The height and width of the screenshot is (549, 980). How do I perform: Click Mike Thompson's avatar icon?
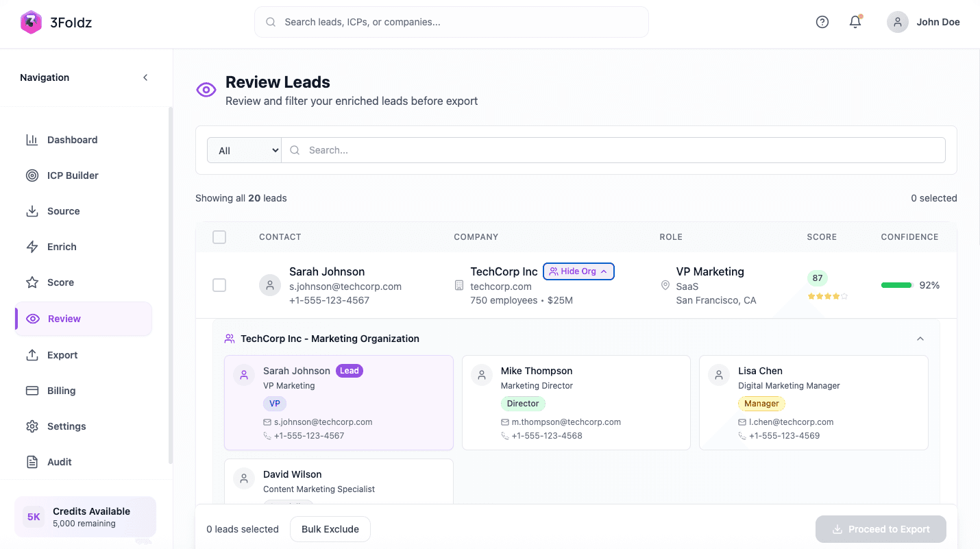pos(482,375)
